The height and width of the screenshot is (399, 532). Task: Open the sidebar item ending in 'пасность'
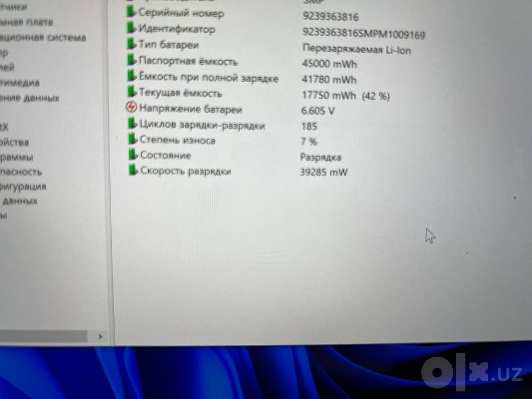[x=21, y=172]
